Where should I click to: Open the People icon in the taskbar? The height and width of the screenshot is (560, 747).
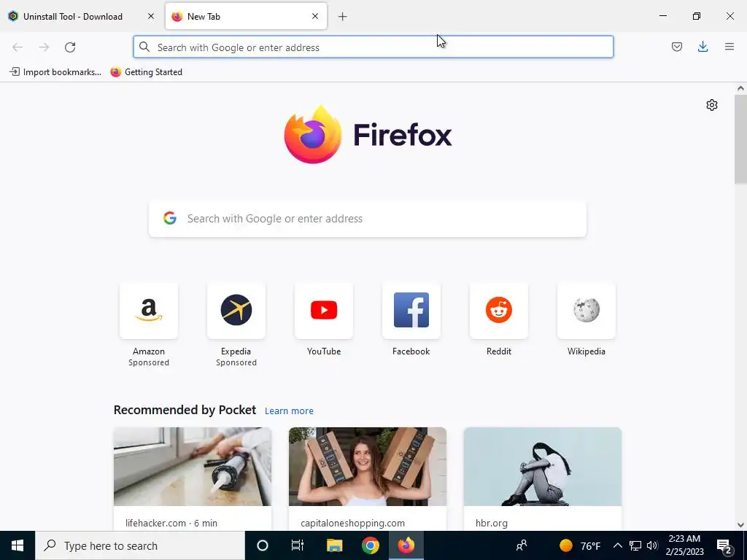522,545
